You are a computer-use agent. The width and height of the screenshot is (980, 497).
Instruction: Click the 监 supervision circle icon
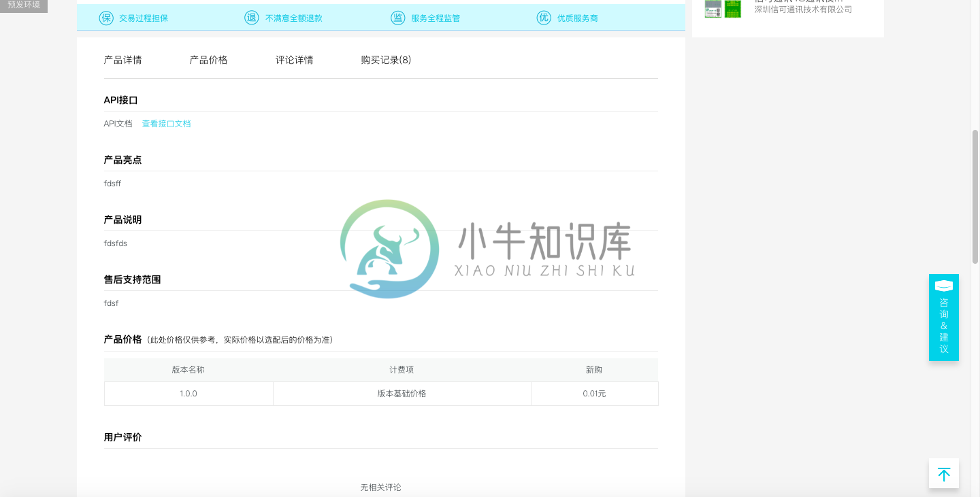pyautogui.click(x=398, y=18)
